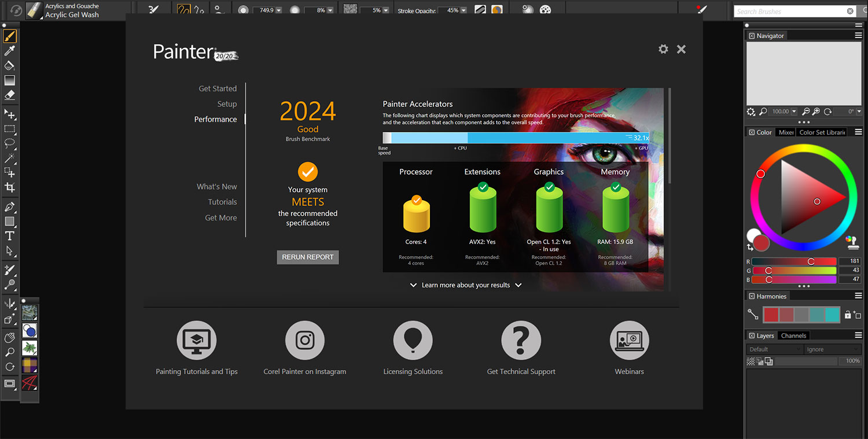Open the Stroke Opacity 45% dropdown
The image size is (868, 439).
point(464,10)
